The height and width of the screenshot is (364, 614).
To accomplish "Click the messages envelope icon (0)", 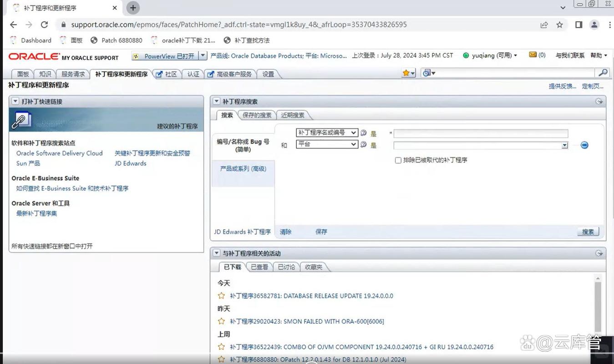I will click(x=533, y=55).
